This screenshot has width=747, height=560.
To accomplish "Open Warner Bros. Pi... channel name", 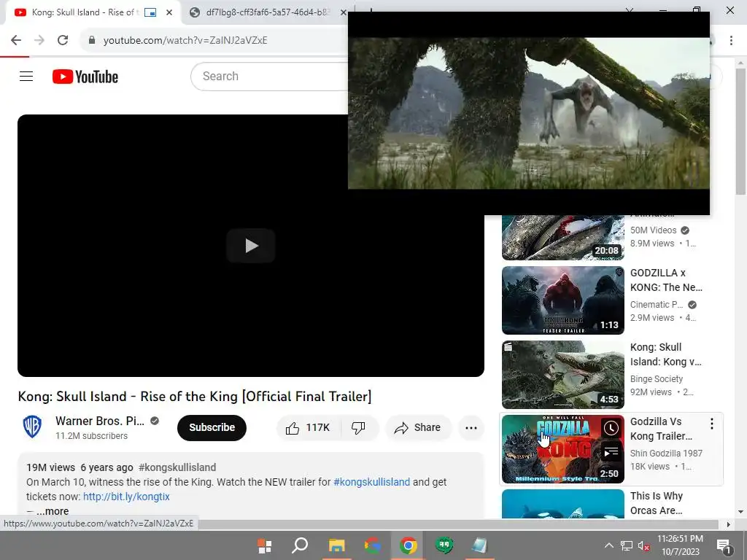I will tap(99, 421).
